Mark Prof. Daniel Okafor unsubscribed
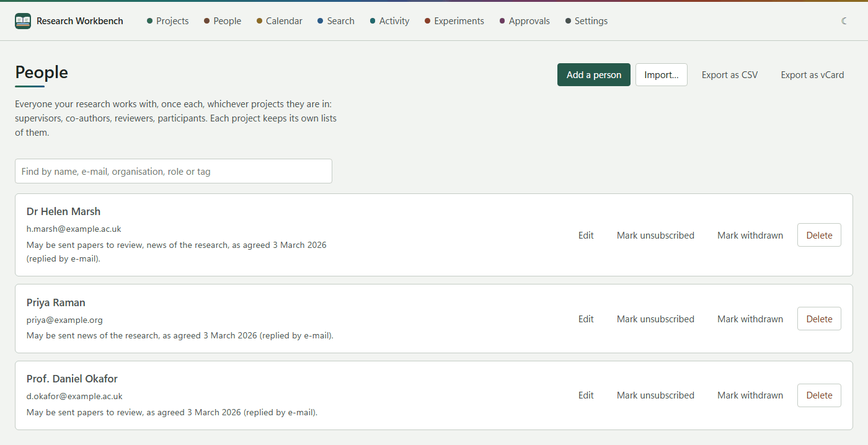 tap(655, 395)
